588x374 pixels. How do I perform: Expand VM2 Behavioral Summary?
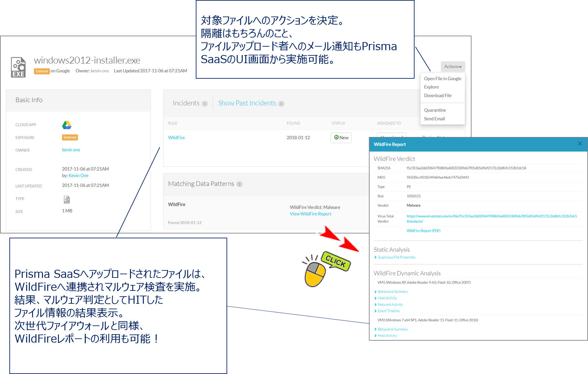tap(393, 329)
